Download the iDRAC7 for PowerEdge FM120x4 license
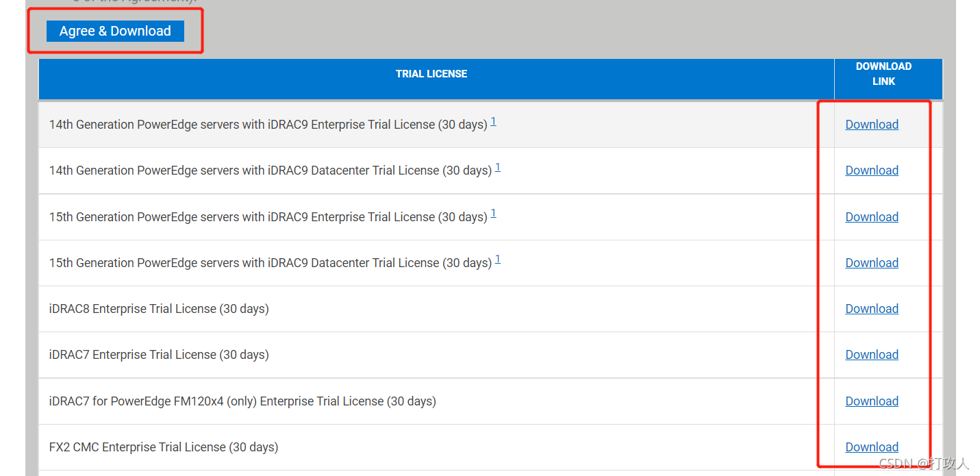The height and width of the screenshot is (476, 980). (x=872, y=401)
